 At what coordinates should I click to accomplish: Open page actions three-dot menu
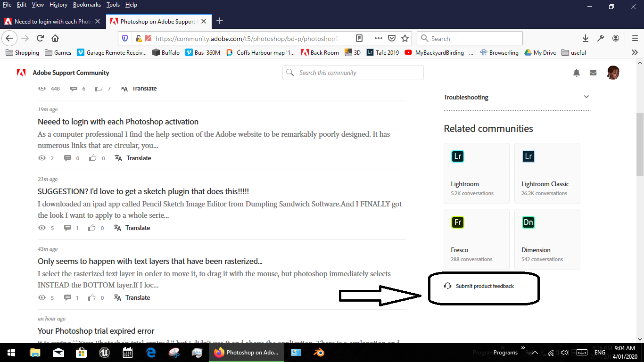coord(378,38)
